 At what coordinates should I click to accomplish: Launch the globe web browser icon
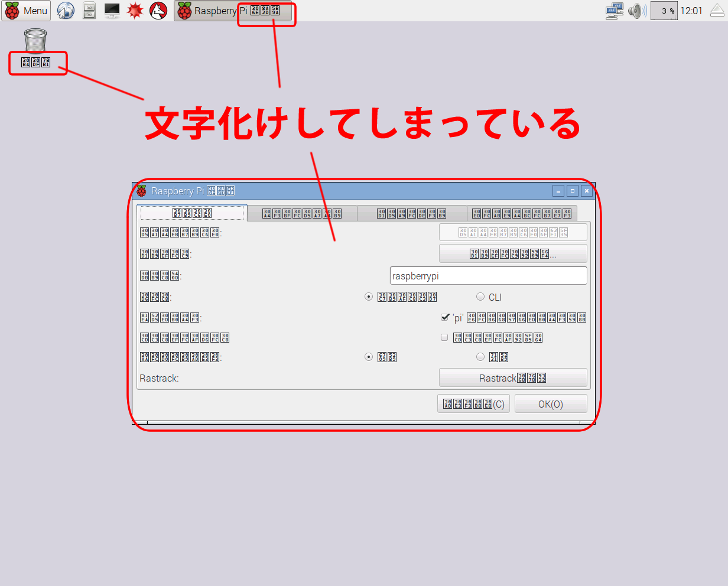(66, 11)
